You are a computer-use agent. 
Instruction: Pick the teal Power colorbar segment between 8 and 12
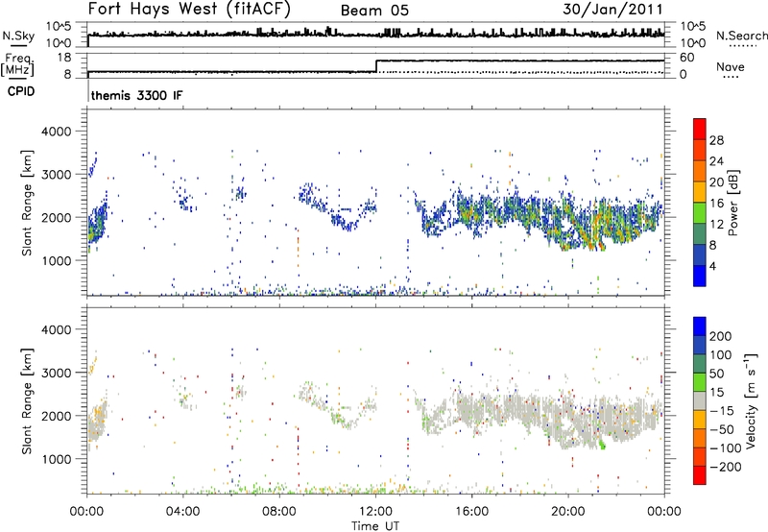[700, 233]
